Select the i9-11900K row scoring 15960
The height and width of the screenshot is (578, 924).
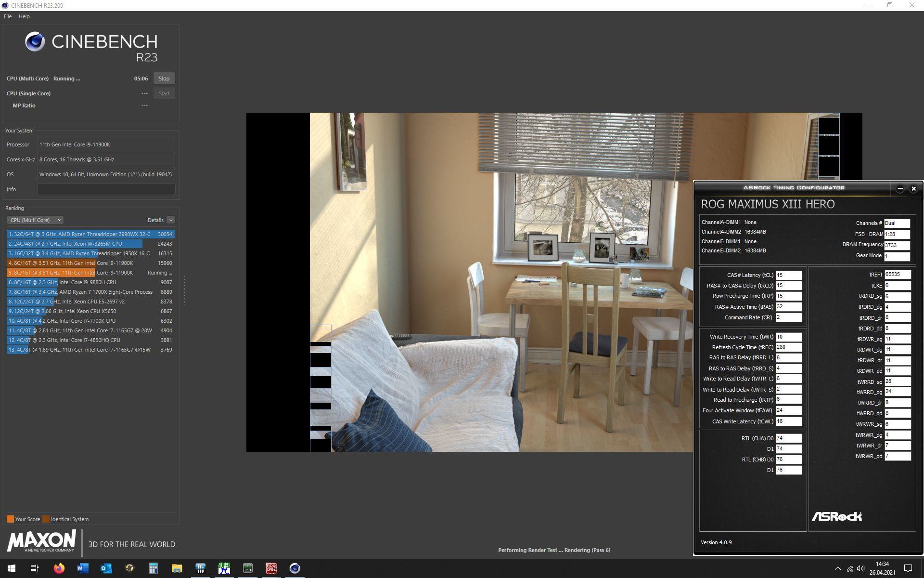90,263
